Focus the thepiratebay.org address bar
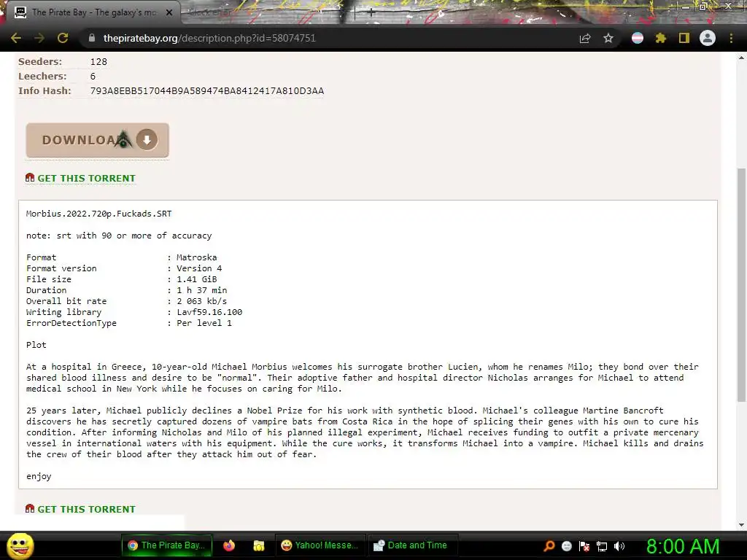Screen dimensions: 747x560 (x=329, y=38)
